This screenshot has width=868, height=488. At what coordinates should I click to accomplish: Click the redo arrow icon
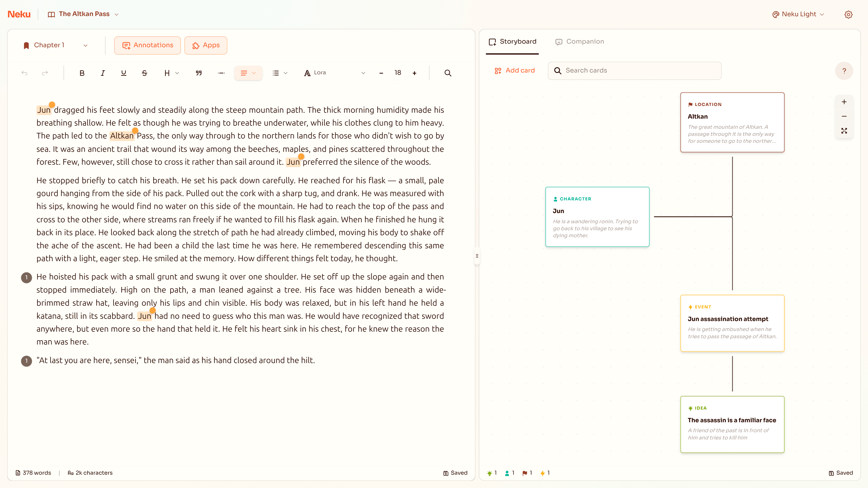[45, 73]
